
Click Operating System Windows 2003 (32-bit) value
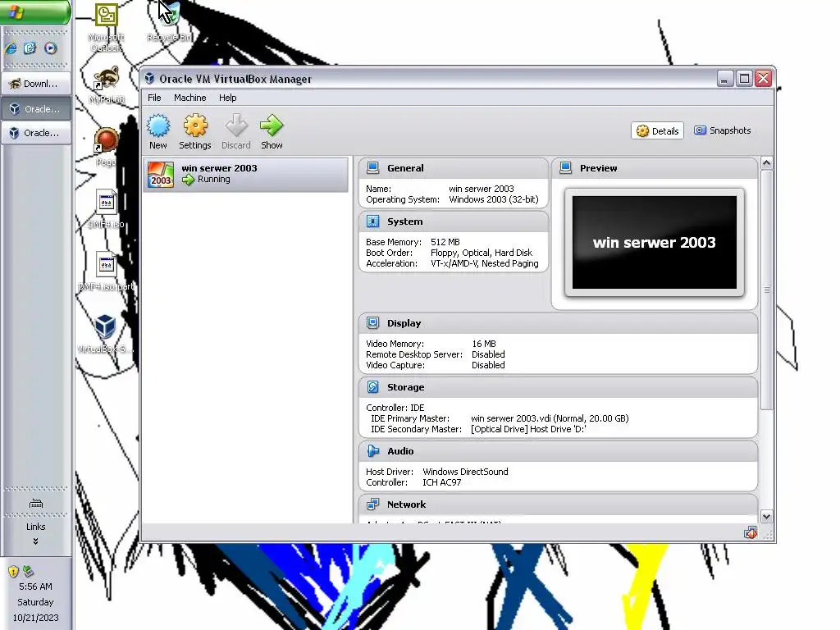[493, 199]
